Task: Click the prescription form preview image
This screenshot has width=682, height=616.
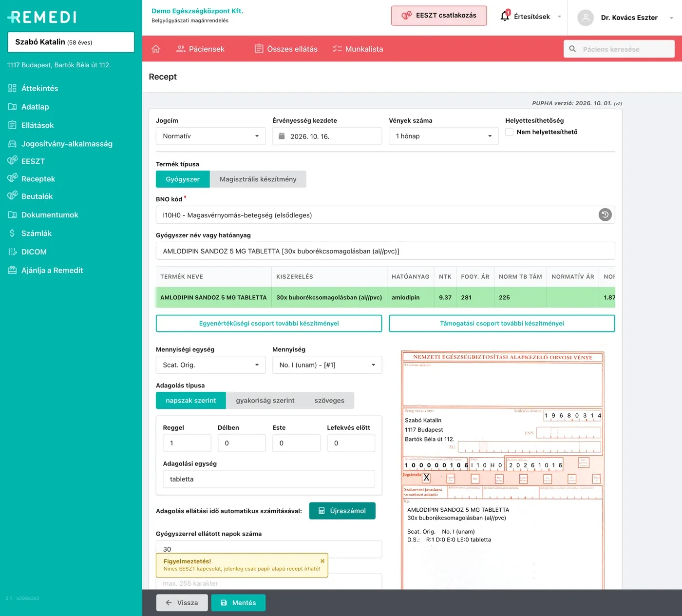Action: click(x=502, y=470)
